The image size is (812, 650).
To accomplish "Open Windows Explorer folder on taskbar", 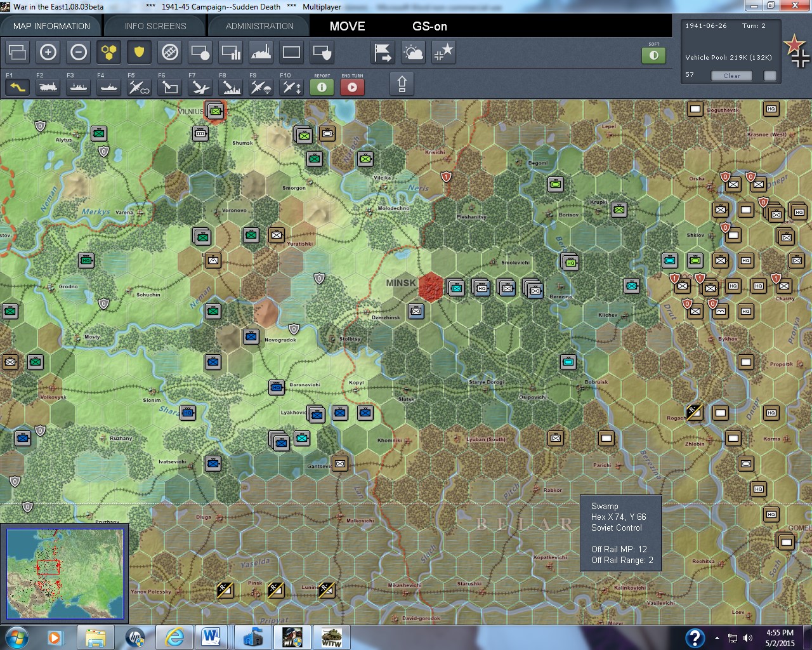I will point(96,637).
